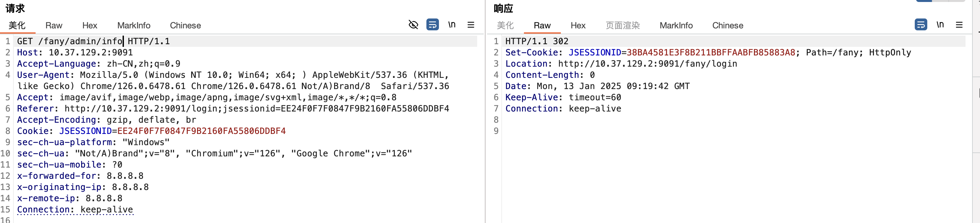The height and width of the screenshot is (223, 980).
Task: Switch request view to Raw tab
Action: coord(54,25)
